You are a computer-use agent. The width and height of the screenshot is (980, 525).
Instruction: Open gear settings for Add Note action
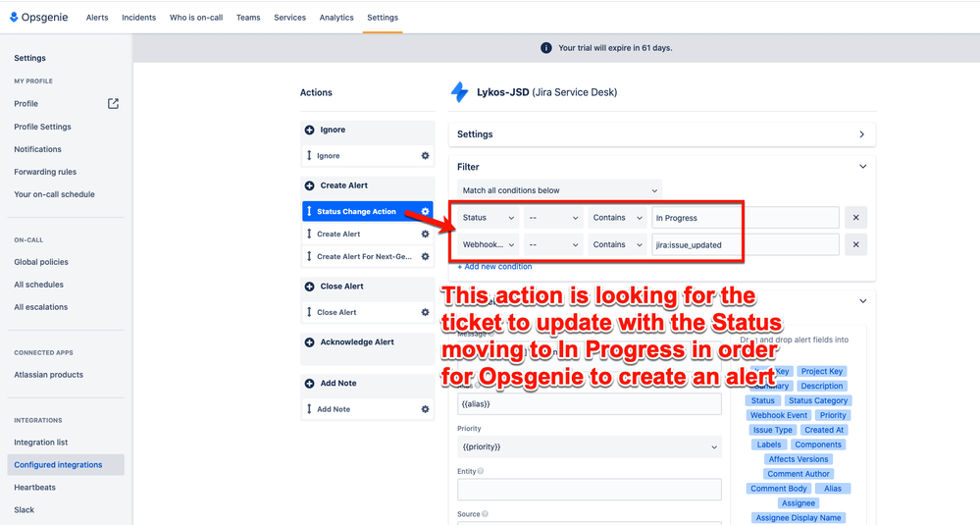(425, 409)
